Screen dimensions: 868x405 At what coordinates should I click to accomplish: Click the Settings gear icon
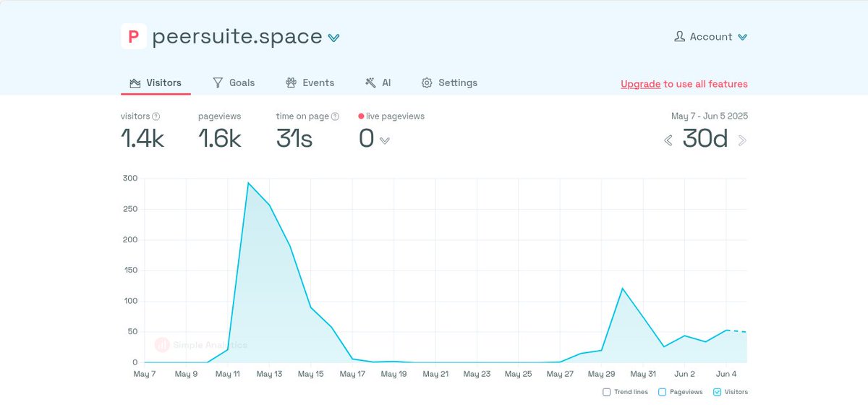pos(427,82)
